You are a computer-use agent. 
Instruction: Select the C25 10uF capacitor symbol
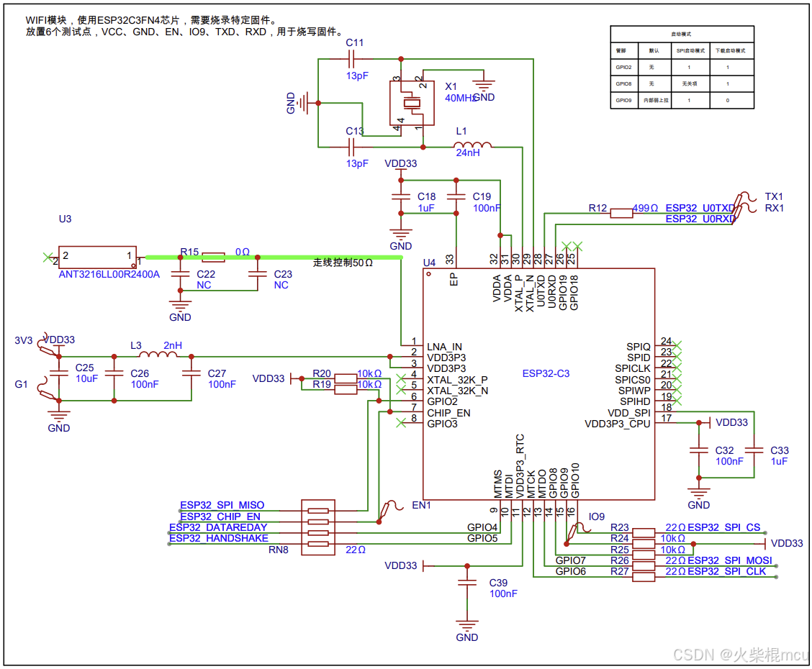[58, 373]
